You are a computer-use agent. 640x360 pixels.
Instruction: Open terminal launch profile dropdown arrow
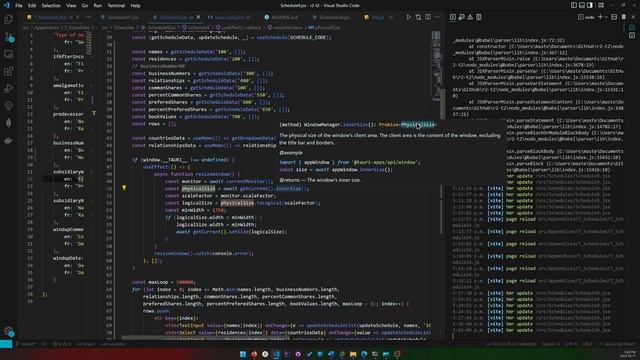606,17
